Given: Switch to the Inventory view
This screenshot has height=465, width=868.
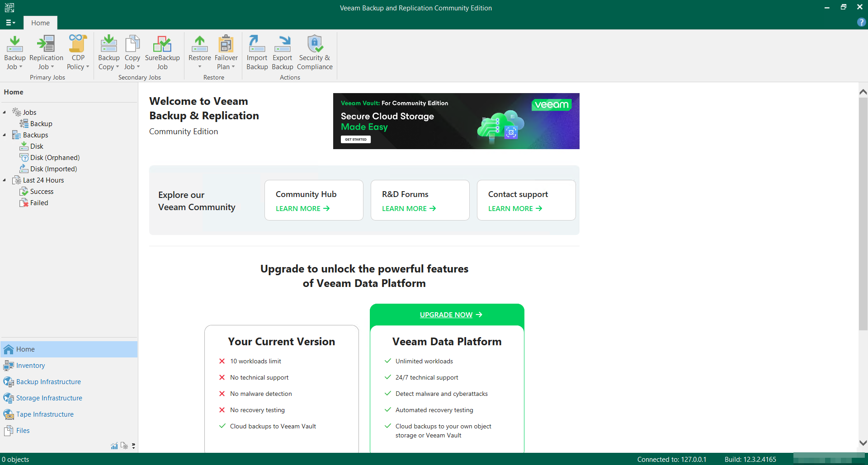Looking at the screenshot, I should pos(69,366).
